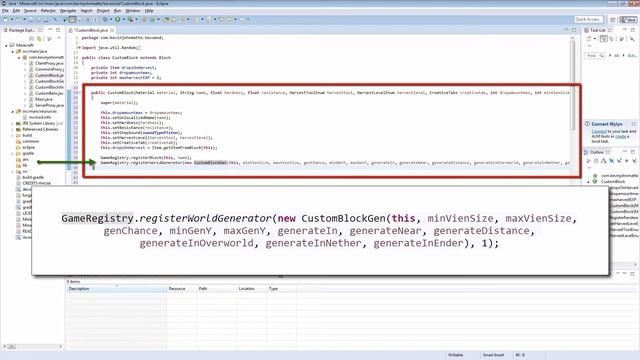
Task: Select the Package Explorer tab
Action: (x=22, y=30)
